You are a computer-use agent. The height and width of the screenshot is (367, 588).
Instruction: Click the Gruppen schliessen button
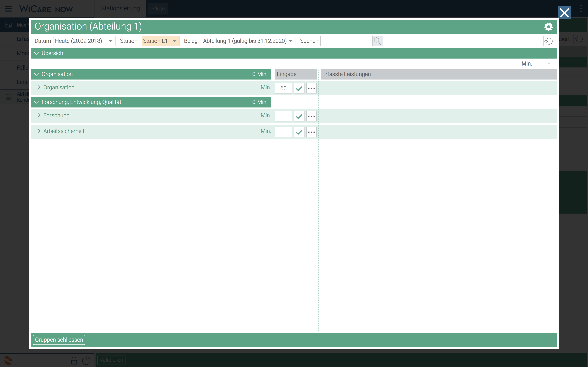59,340
